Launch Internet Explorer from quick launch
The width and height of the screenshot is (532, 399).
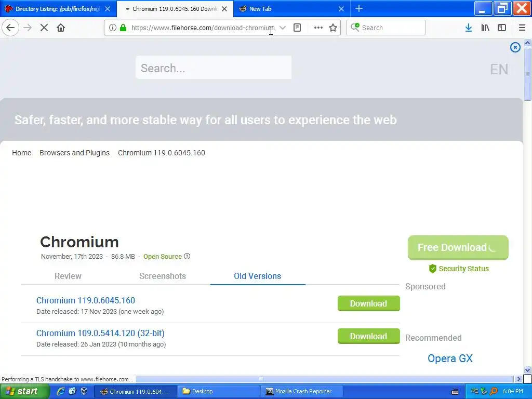tap(61, 391)
